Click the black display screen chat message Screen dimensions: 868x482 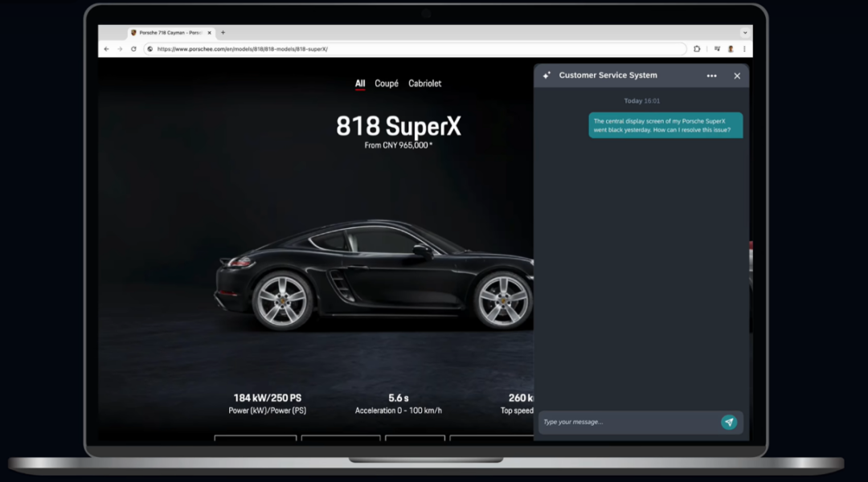tap(665, 125)
